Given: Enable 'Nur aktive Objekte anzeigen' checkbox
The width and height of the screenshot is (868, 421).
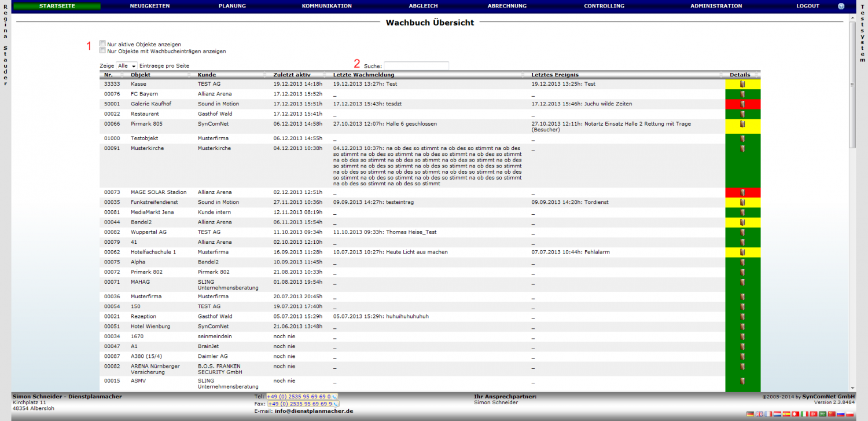Looking at the screenshot, I should tap(102, 44).
